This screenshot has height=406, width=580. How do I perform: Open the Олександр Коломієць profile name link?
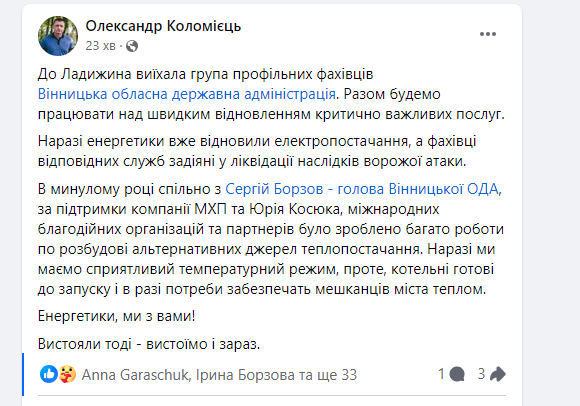click(x=163, y=26)
